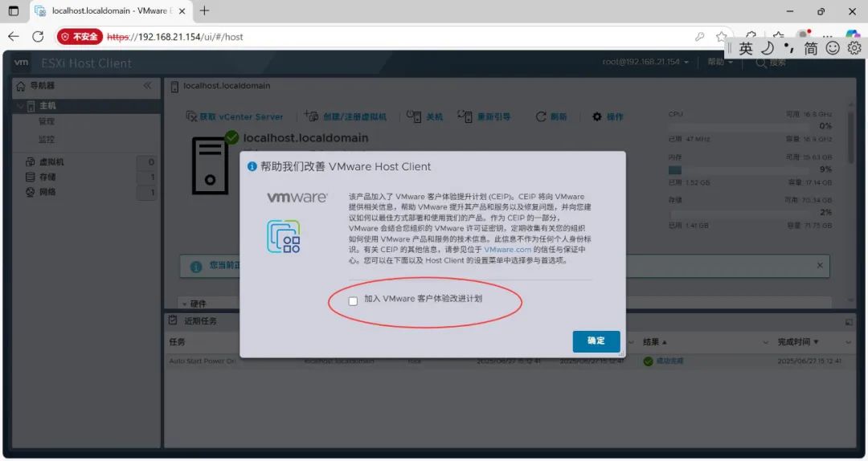868x461 pixels.
Task: Click the 成功完成 result status
Action: 669,361
